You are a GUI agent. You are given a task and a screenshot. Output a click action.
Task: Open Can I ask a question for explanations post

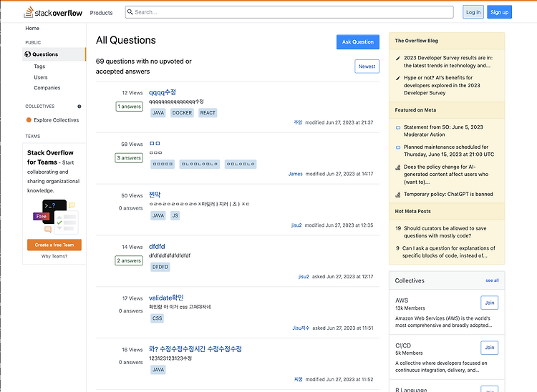(x=449, y=252)
